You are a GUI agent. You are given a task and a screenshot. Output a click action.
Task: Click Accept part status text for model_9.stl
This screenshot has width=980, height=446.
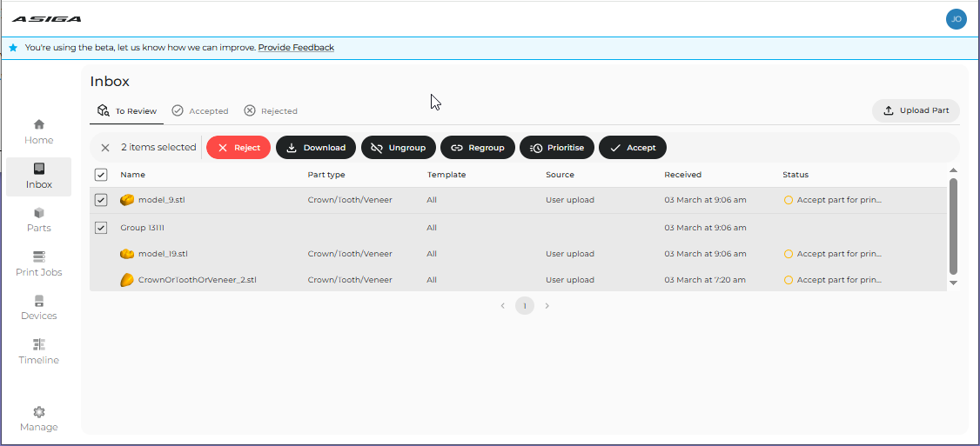[839, 200]
